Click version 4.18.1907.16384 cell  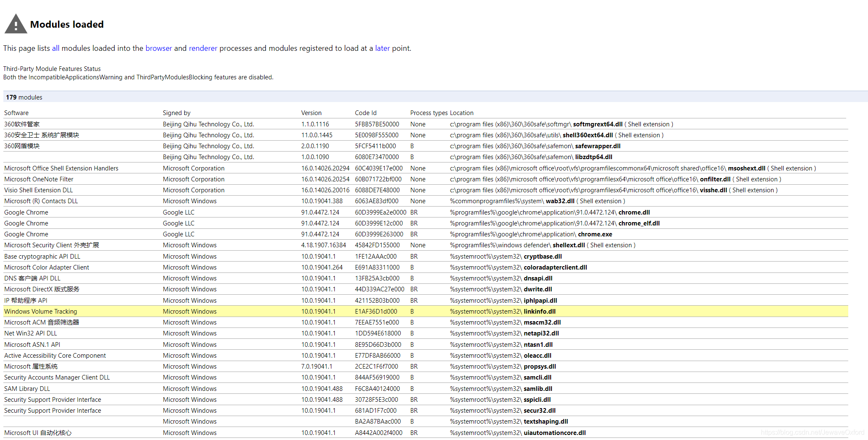pyautogui.click(x=323, y=245)
